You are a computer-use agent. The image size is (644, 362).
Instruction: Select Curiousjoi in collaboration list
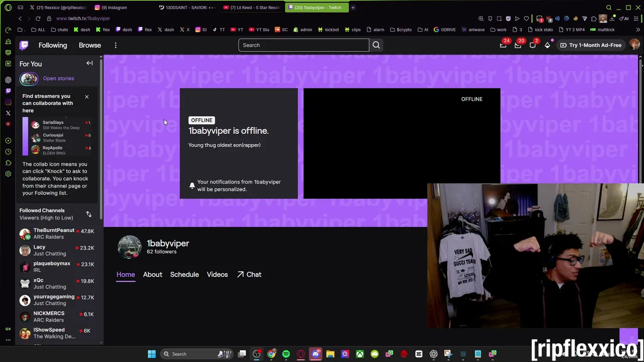(x=60, y=137)
